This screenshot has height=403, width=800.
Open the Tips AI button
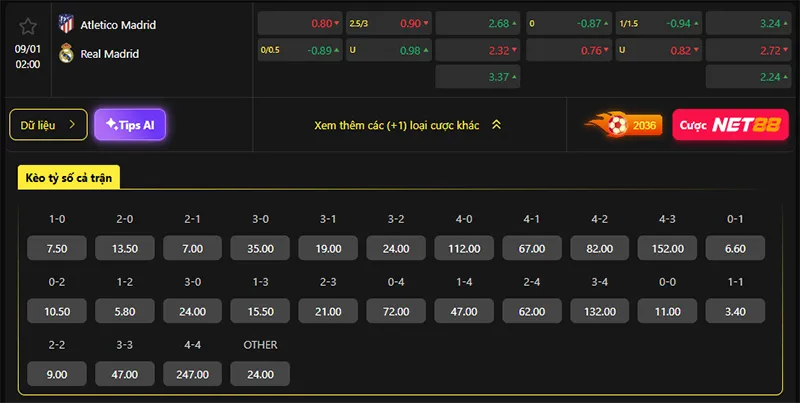(x=130, y=125)
